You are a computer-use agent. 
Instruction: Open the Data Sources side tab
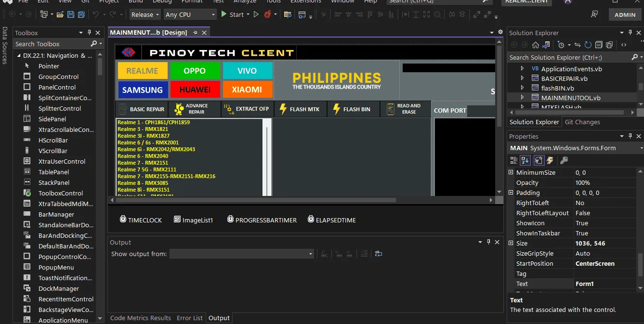point(5,46)
